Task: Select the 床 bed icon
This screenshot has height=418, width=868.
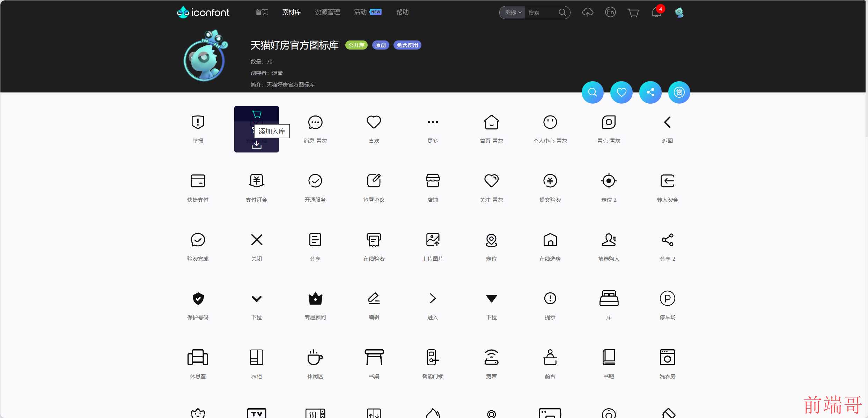Action: tap(609, 298)
